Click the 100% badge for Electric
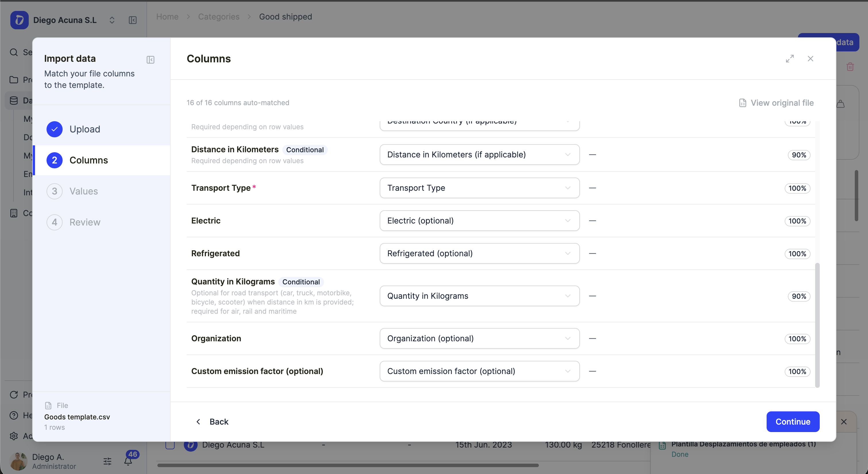The height and width of the screenshot is (474, 868). (797, 221)
